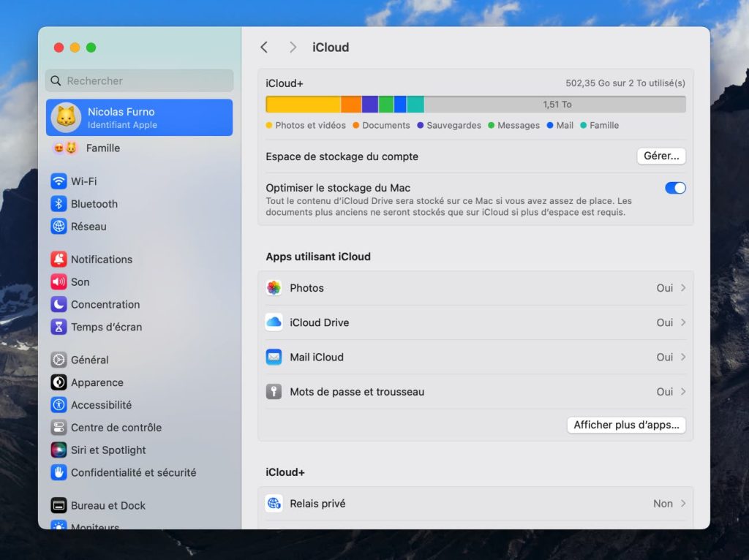Click the Oui value for iCloud Drive
Screen dimensions: 749x560
(x=664, y=322)
